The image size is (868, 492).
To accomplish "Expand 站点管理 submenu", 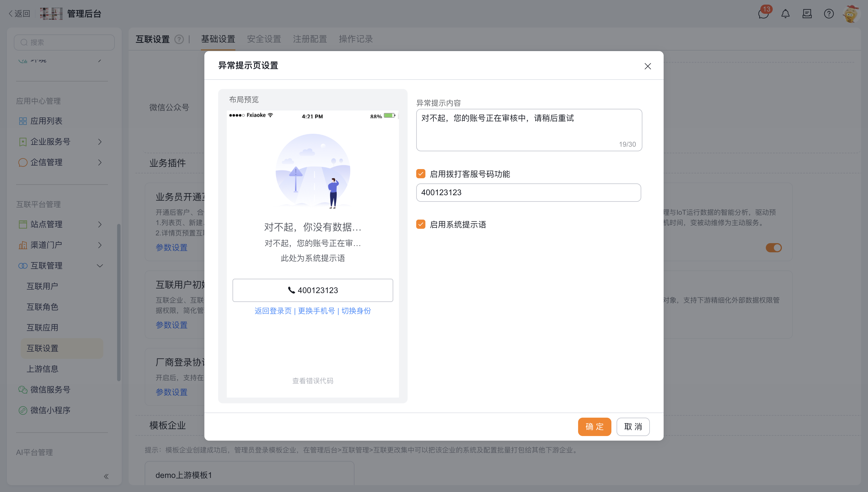I will tap(100, 224).
